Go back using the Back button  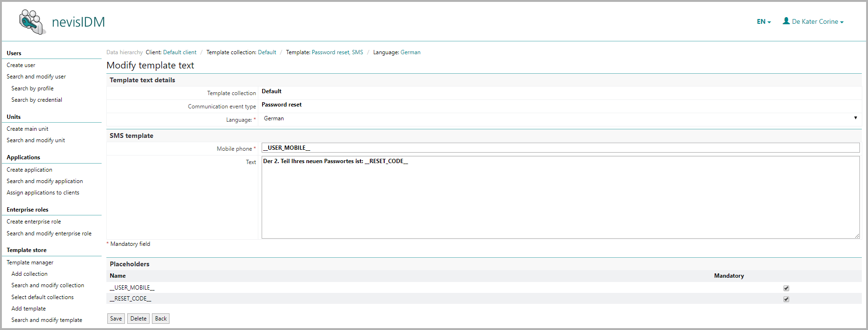[160, 319]
